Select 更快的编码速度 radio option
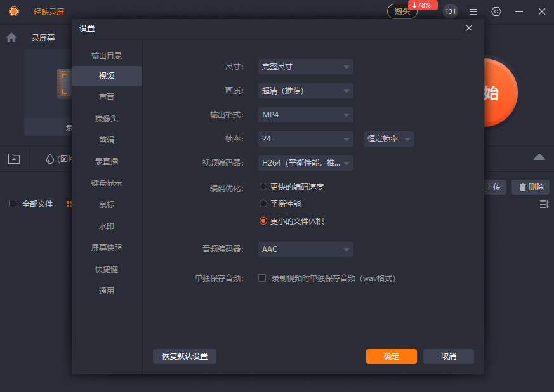 point(263,186)
